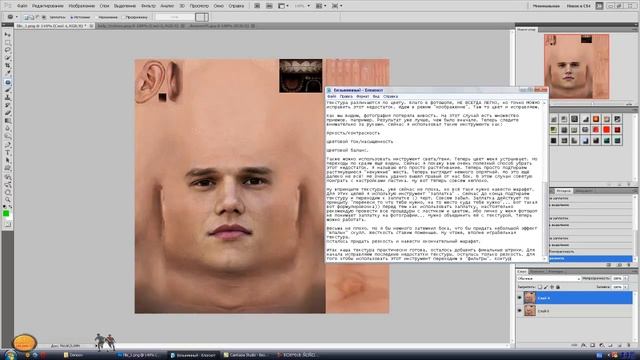Select the highlighted Patch tool
The height and width of the screenshot is (360, 640).
point(7,82)
